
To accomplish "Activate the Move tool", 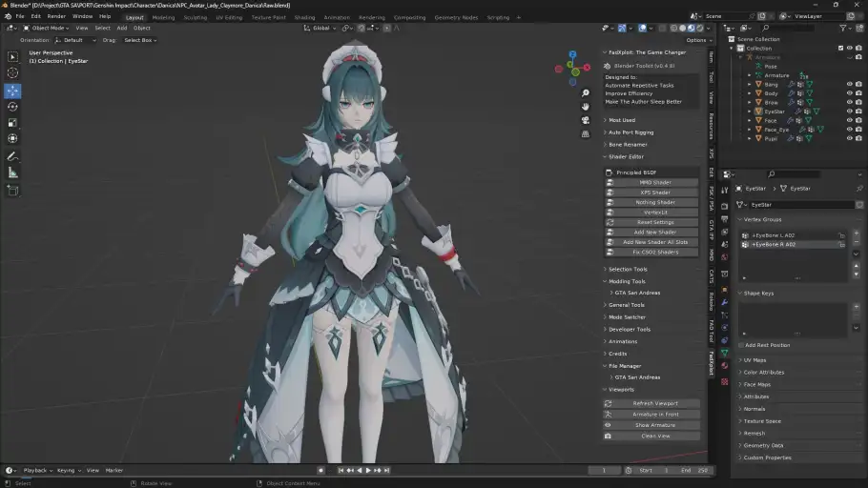I will 12,91.
